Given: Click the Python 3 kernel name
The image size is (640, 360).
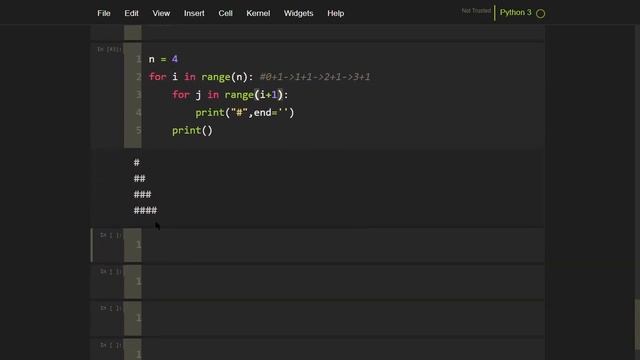Looking at the screenshot, I should click(x=516, y=13).
